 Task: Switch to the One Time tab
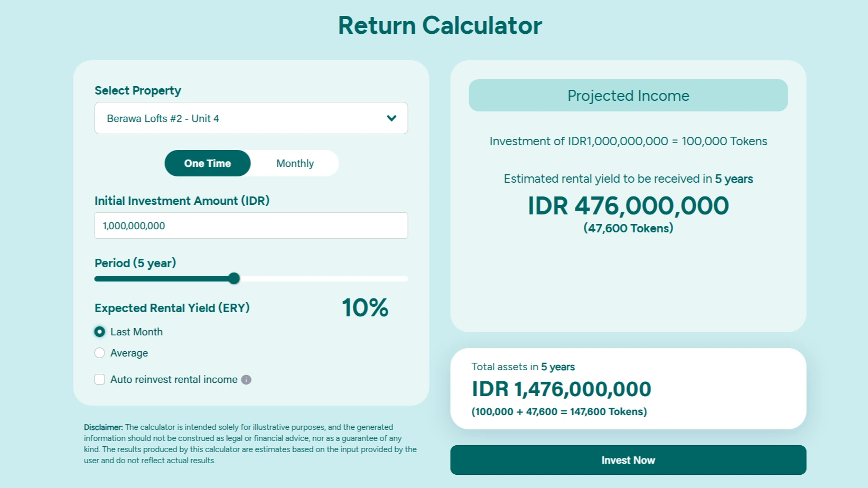[208, 163]
